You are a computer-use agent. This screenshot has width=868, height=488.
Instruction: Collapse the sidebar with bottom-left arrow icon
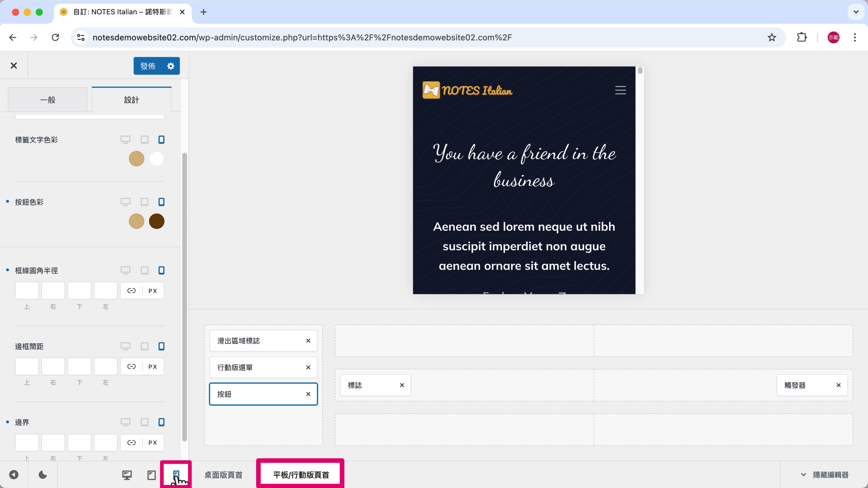[x=14, y=475]
